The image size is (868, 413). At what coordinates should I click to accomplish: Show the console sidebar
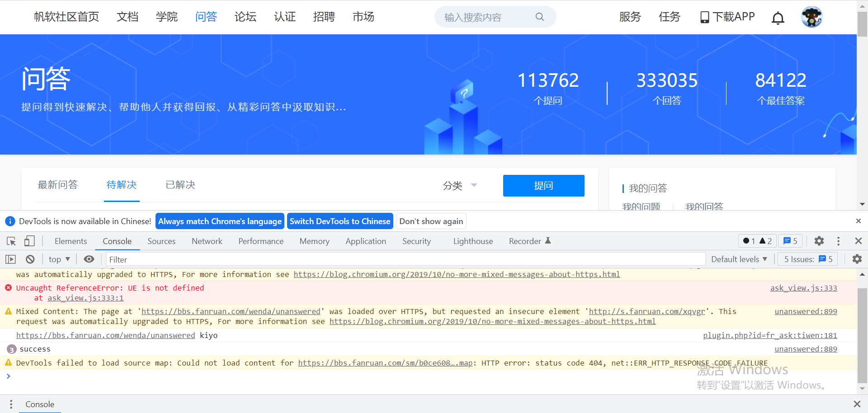(x=10, y=259)
